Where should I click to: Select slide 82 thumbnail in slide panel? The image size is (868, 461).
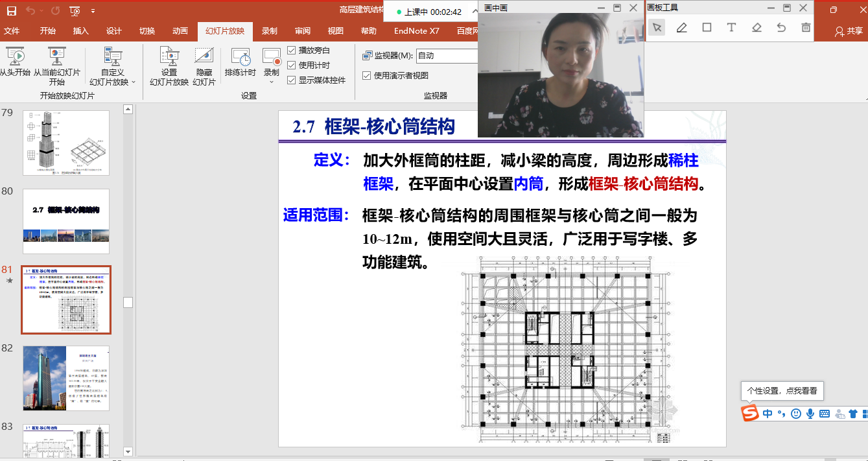65,377
